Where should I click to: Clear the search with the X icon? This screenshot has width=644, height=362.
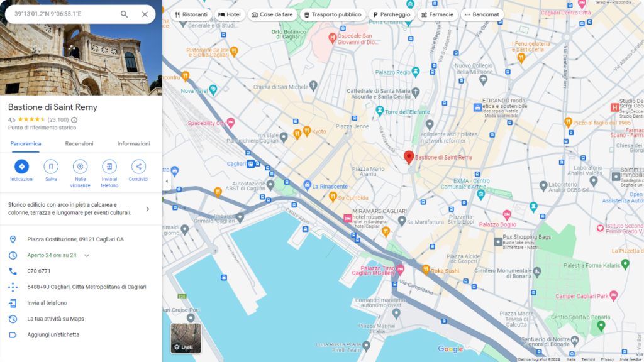tap(145, 14)
